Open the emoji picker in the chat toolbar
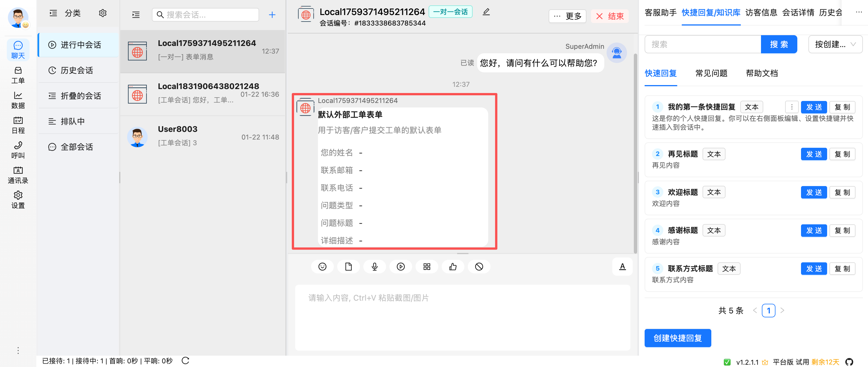The width and height of the screenshot is (868, 367). click(322, 266)
